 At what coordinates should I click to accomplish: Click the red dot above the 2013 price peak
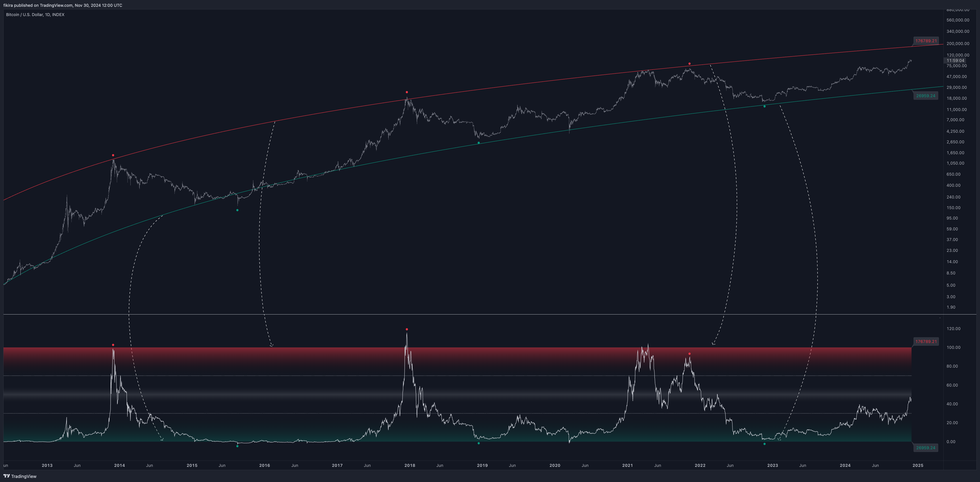tap(113, 155)
